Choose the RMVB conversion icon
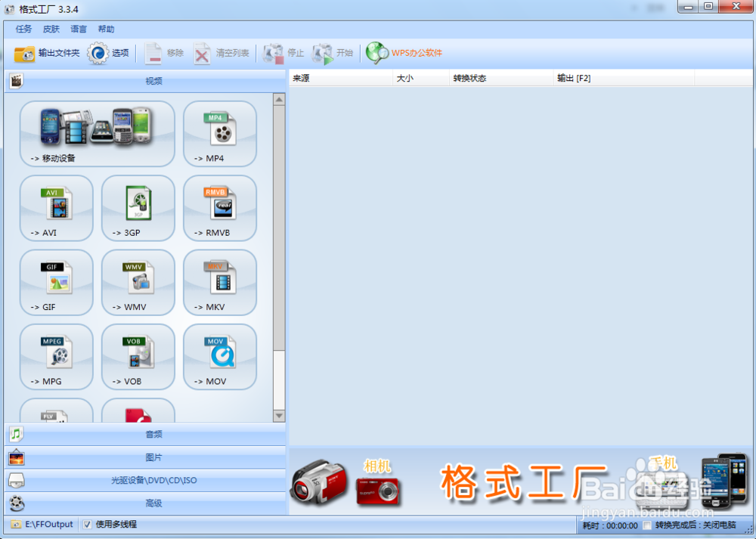The image size is (756, 539). [220, 208]
